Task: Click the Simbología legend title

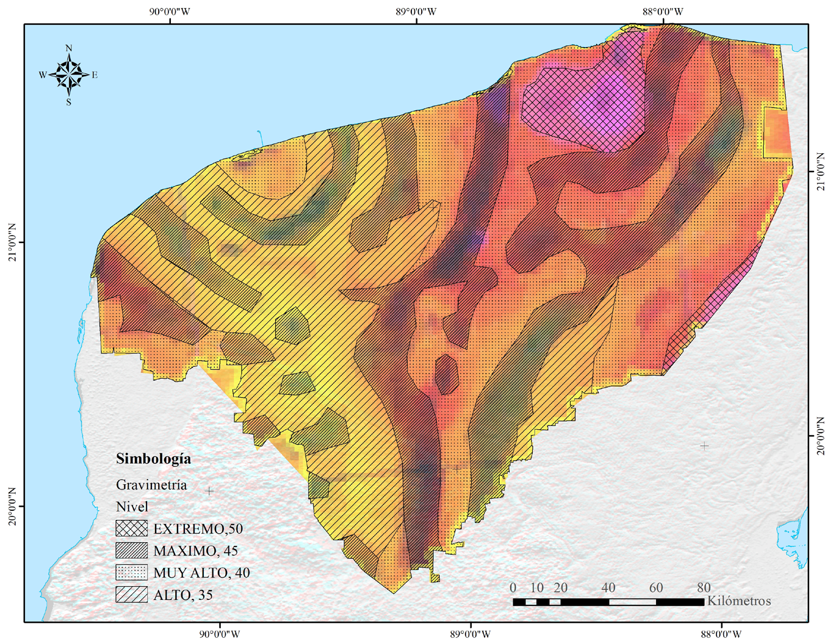Action: pos(153,459)
